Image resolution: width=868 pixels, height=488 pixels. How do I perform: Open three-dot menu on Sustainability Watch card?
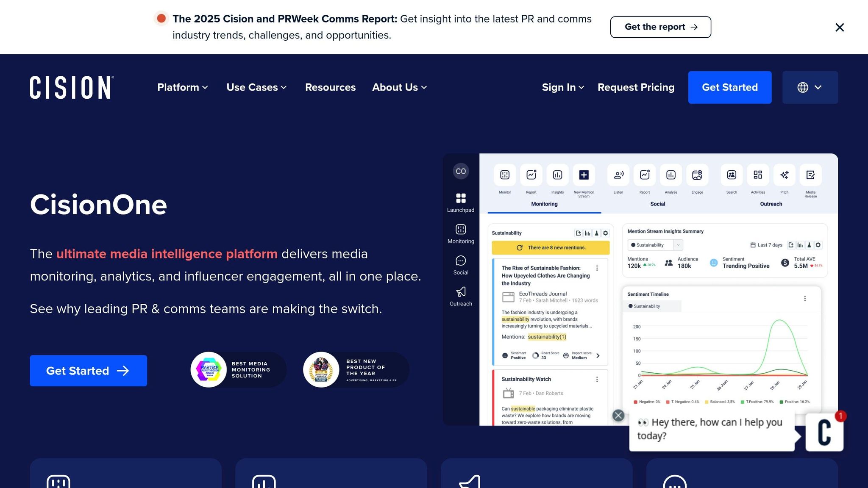(597, 380)
